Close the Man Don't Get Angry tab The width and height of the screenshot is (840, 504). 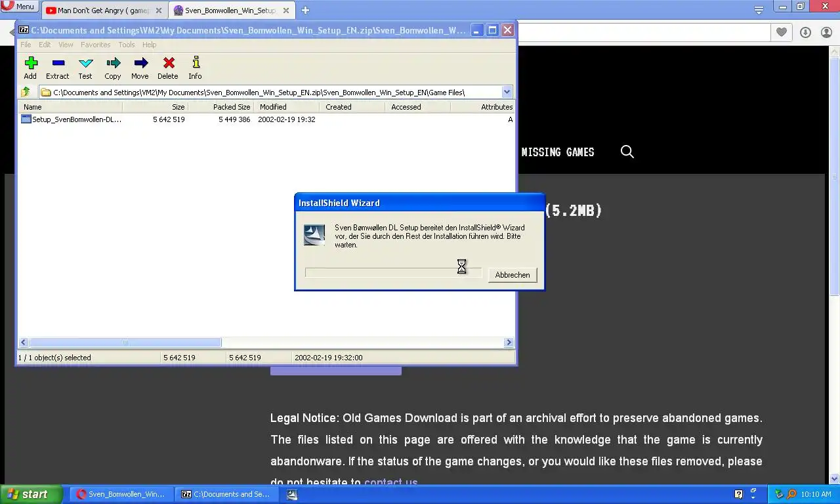point(158,10)
